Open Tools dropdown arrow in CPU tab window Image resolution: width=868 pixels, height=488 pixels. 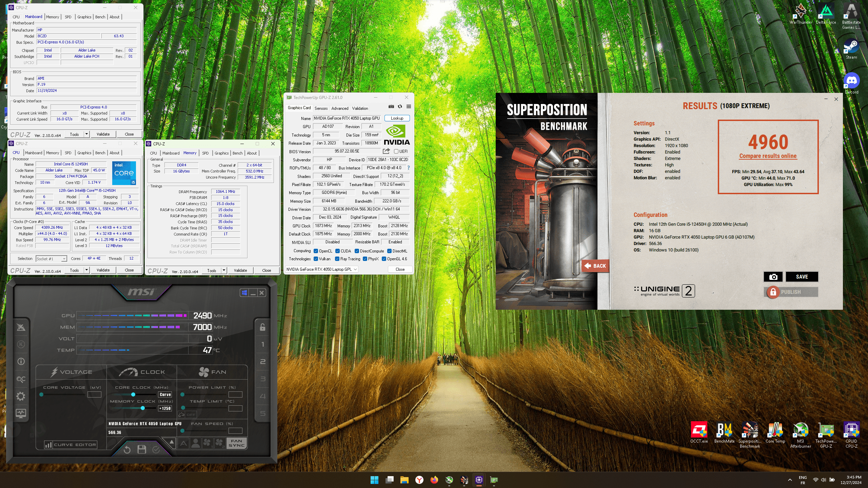[x=86, y=270]
